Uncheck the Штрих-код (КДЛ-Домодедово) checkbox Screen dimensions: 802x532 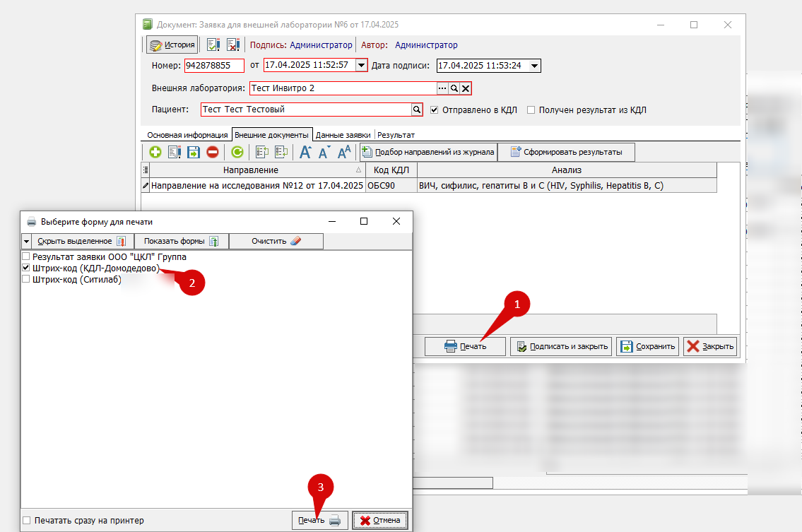26,268
